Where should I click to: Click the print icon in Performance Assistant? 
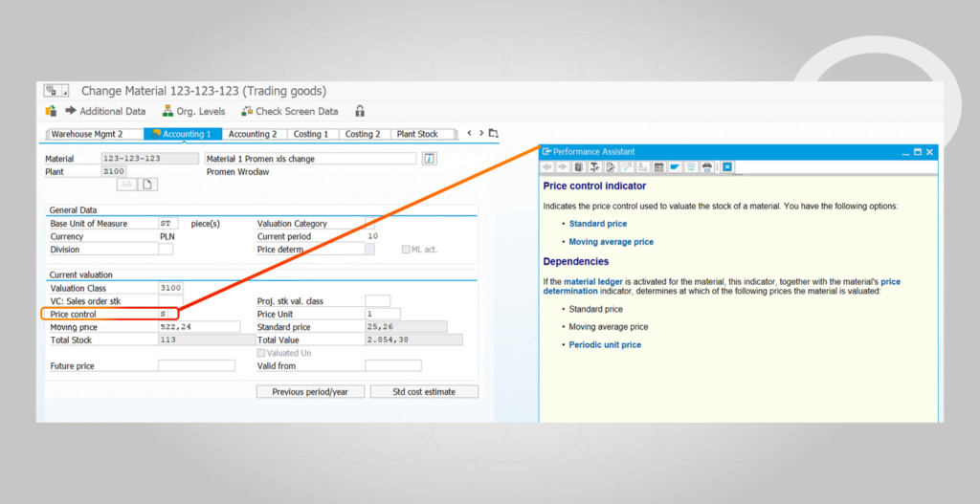(706, 167)
